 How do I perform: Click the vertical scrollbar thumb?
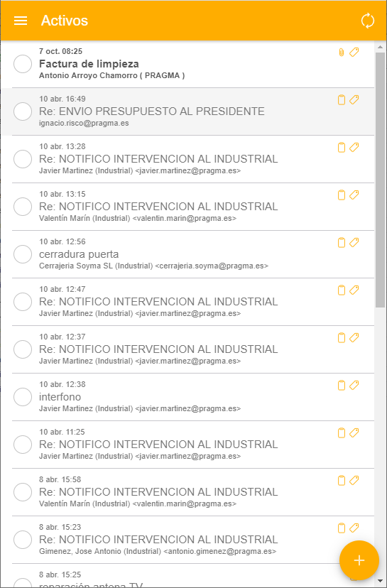pyautogui.click(x=380, y=180)
